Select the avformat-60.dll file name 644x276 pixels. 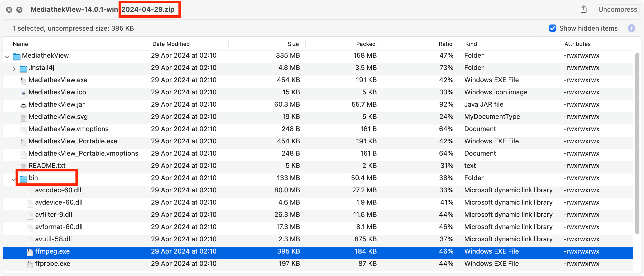[x=59, y=227]
